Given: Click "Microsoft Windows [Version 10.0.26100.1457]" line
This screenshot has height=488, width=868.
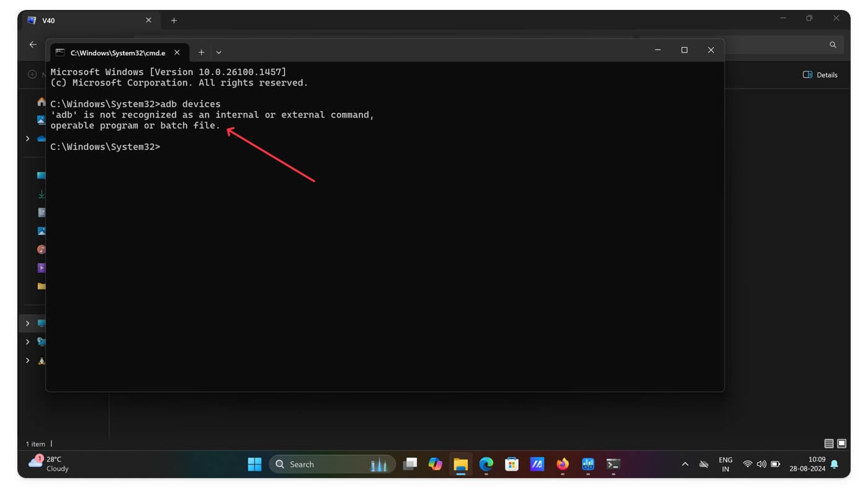Looking at the screenshot, I should pyautogui.click(x=168, y=72).
